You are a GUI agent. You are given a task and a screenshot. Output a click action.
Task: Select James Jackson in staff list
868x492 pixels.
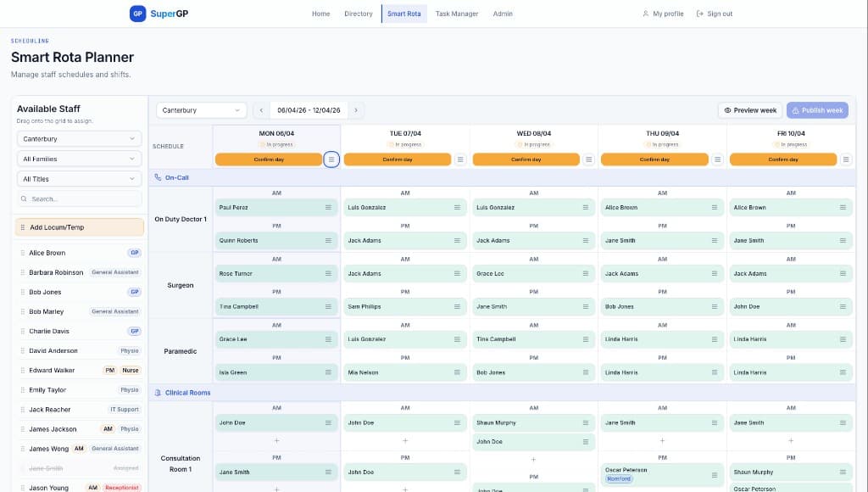80,429
